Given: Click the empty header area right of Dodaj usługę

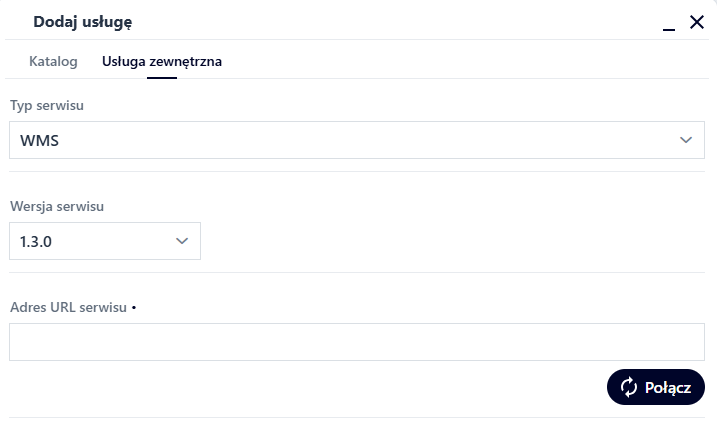Looking at the screenshot, I should [x=400, y=21].
